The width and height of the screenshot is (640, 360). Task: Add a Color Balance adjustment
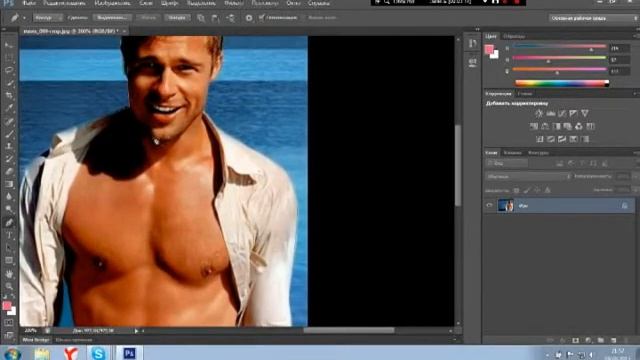tap(545, 127)
